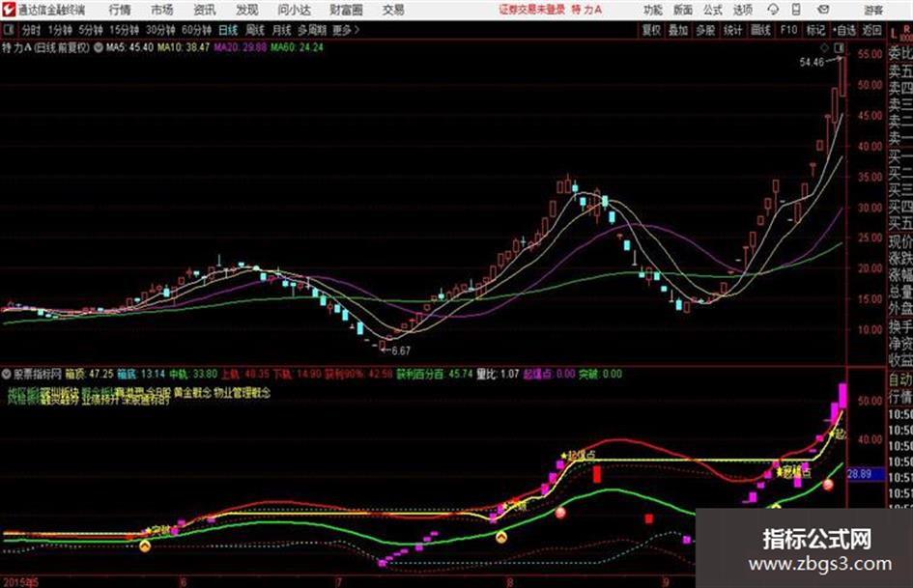Screen dimensions: 913x588
Task: Open the F10 company info
Action: pyautogui.click(x=788, y=30)
